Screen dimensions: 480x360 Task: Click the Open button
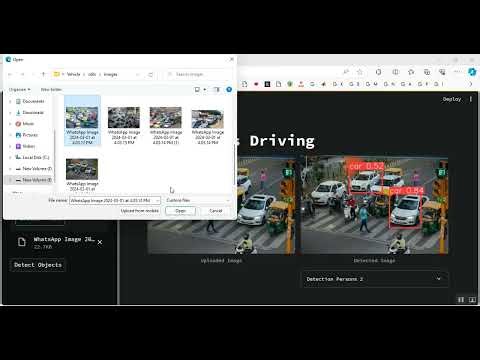[x=180, y=211]
